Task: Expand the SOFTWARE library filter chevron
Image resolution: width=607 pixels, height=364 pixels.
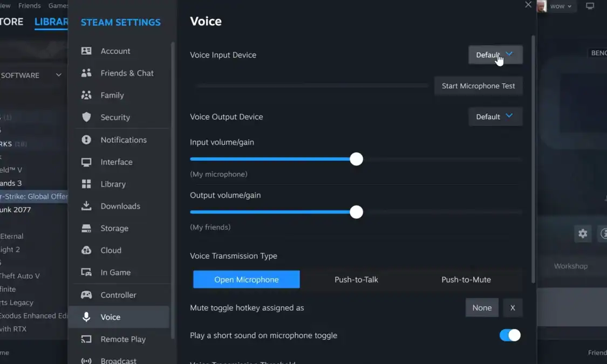Action: pos(58,75)
